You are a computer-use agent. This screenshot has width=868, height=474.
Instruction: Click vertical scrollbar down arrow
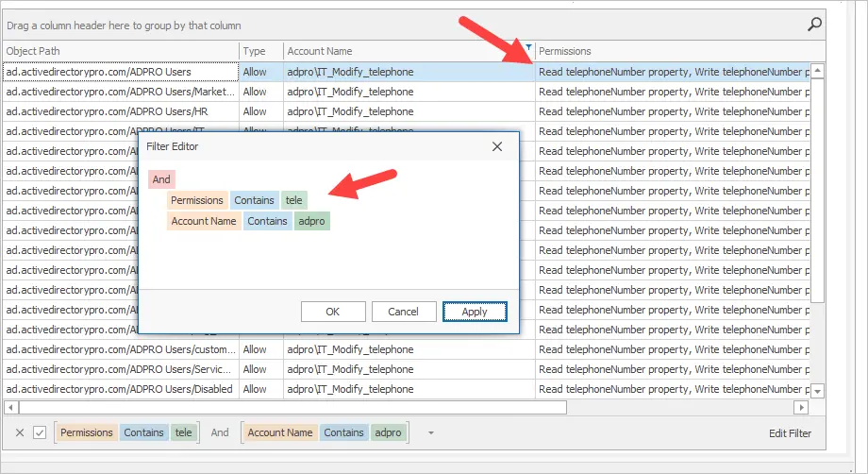[x=817, y=390]
